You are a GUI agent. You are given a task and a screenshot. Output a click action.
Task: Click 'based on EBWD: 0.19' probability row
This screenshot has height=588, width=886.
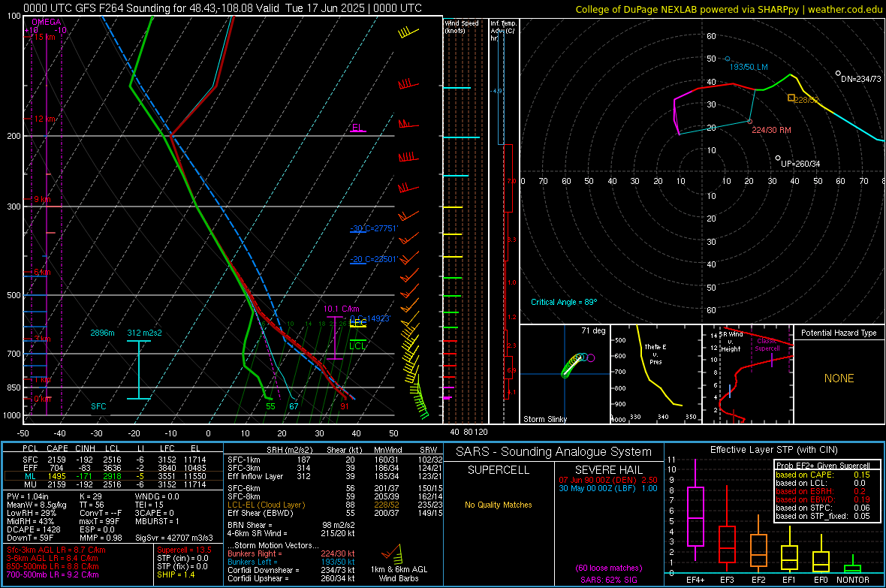823,499
